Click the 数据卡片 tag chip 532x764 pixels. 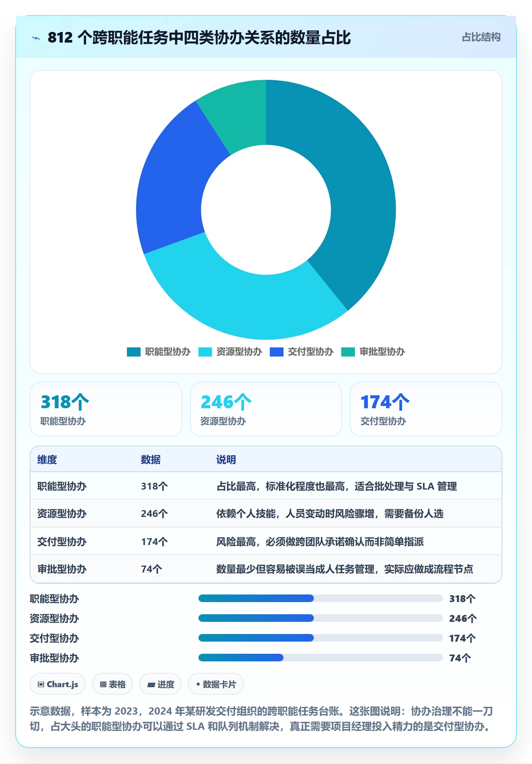point(216,684)
